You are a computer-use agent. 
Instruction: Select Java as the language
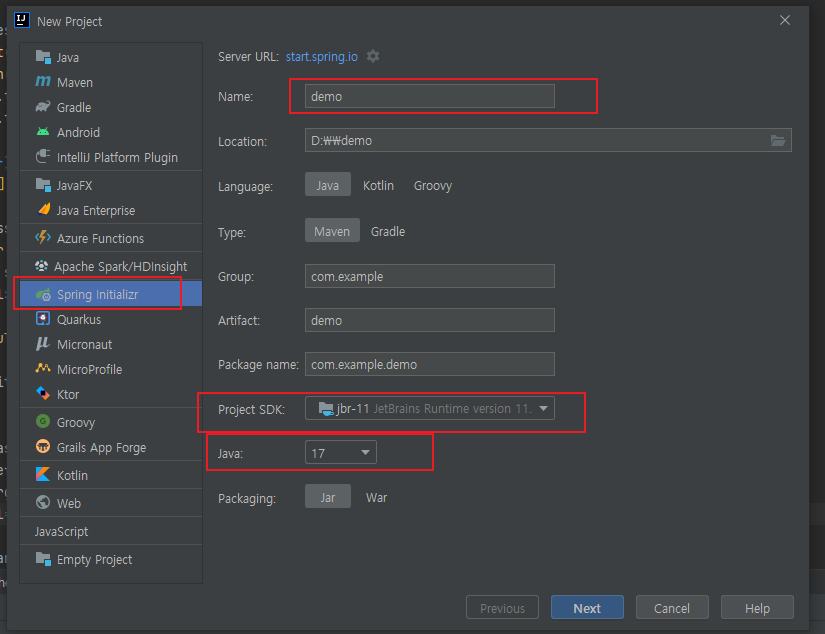[328, 185]
